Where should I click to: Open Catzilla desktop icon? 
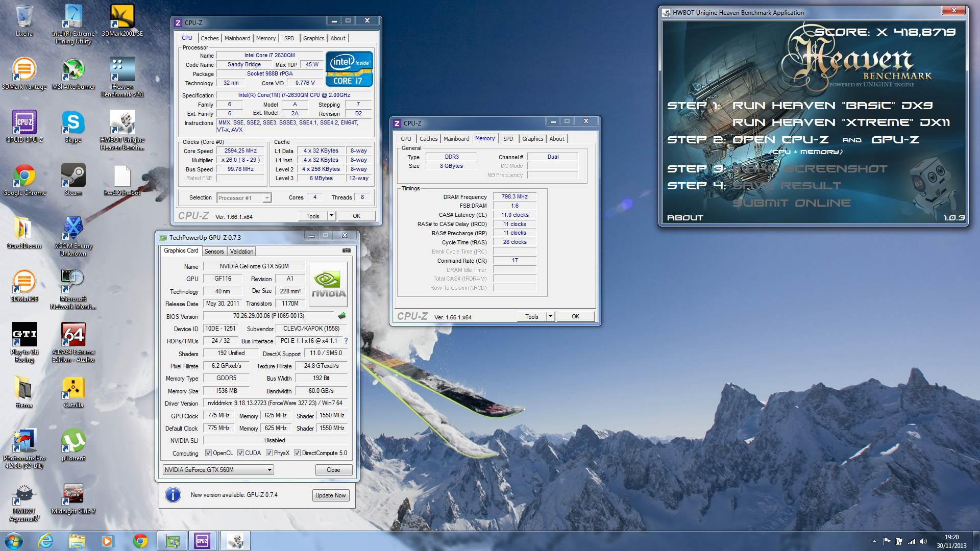click(73, 392)
